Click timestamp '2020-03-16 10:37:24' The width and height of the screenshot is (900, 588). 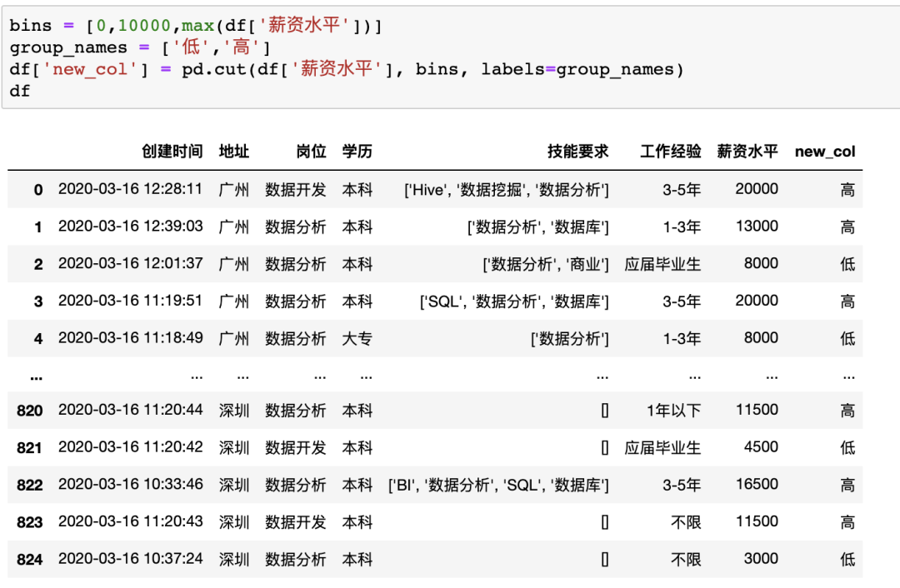coord(130,560)
